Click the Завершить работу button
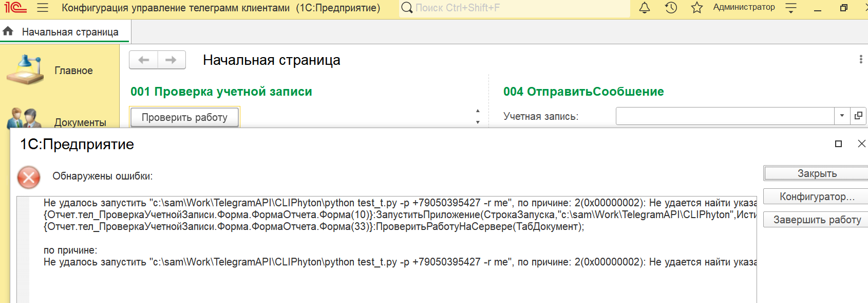 (817, 220)
